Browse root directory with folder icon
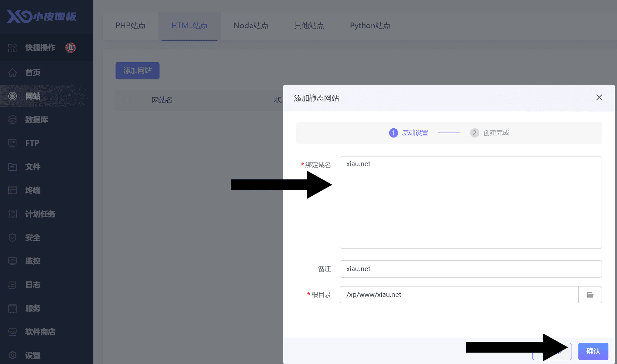Image resolution: width=617 pixels, height=364 pixels. coord(590,295)
